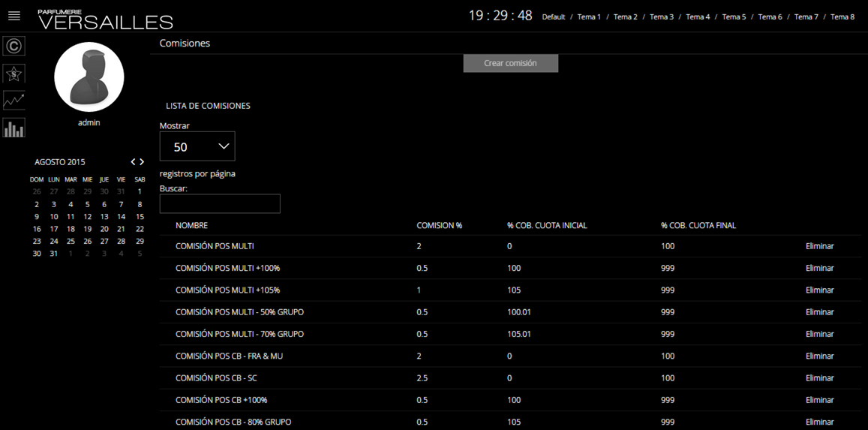Open the star dollar sidebar icon
868x430 pixels.
(x=14, y=74)
